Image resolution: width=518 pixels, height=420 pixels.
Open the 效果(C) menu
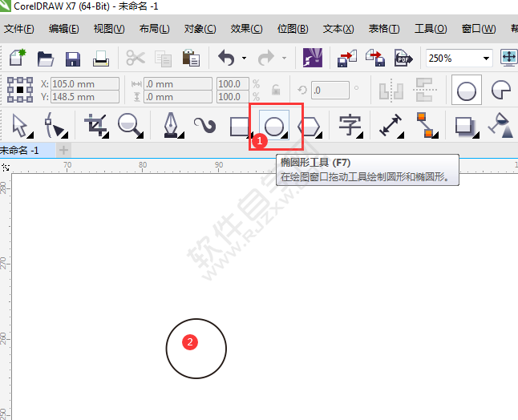(246, 29)
